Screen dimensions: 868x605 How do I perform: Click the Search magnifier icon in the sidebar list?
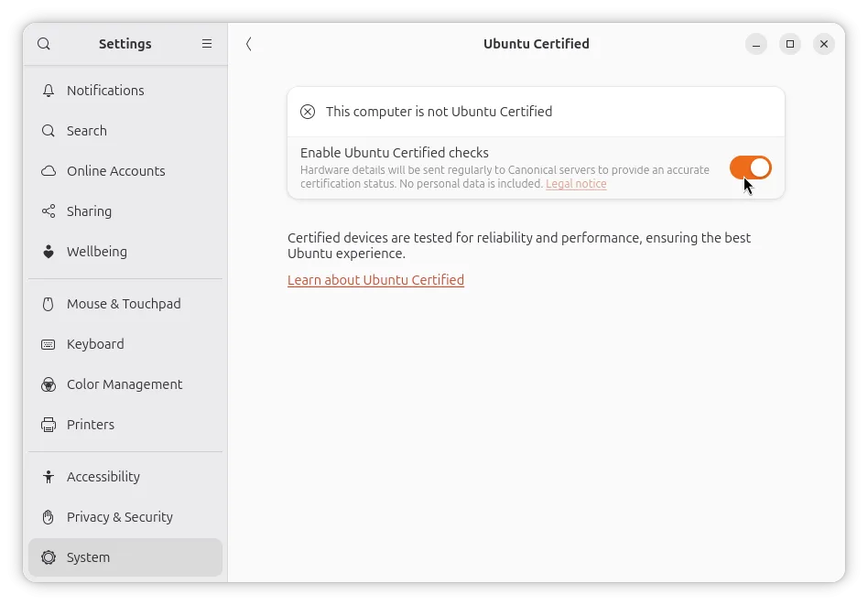(x=49, y=131)
